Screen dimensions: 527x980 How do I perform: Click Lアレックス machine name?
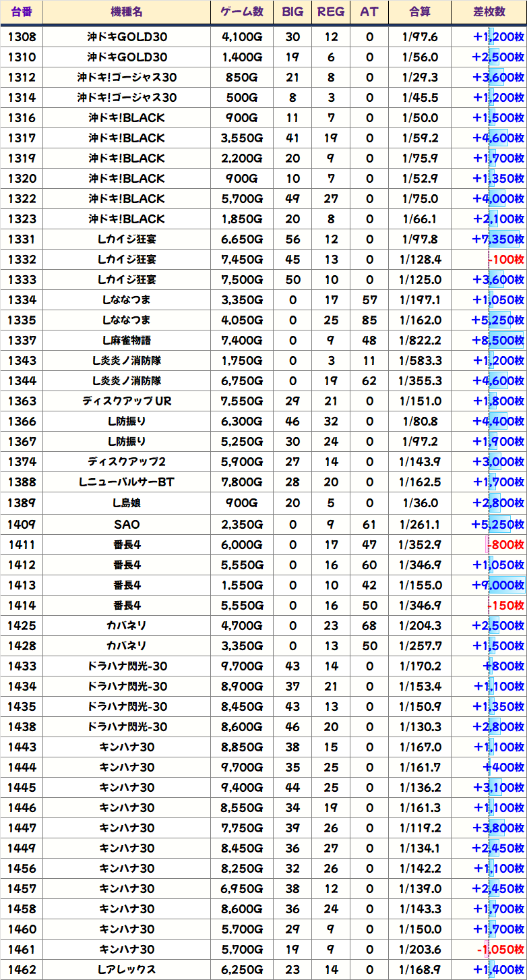(127, 969)
